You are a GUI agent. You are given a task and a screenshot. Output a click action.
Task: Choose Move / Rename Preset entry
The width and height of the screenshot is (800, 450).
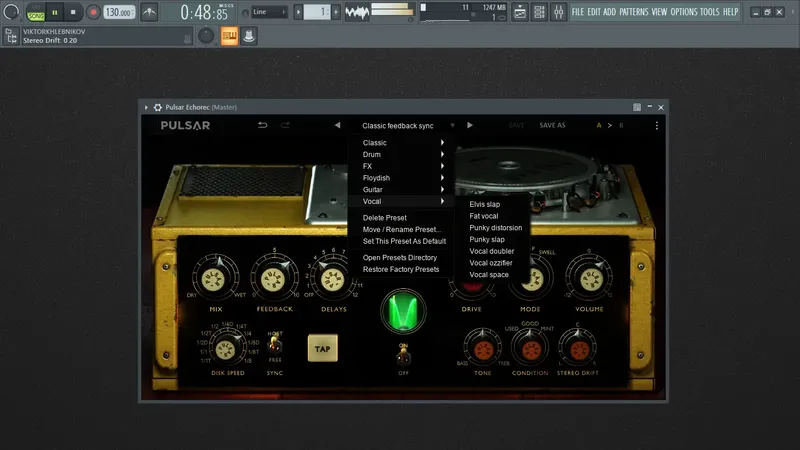tap(401, 230)
